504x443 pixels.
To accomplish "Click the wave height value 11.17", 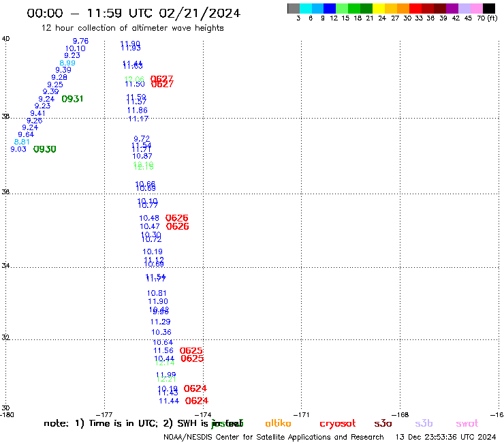I will (138, 119).
